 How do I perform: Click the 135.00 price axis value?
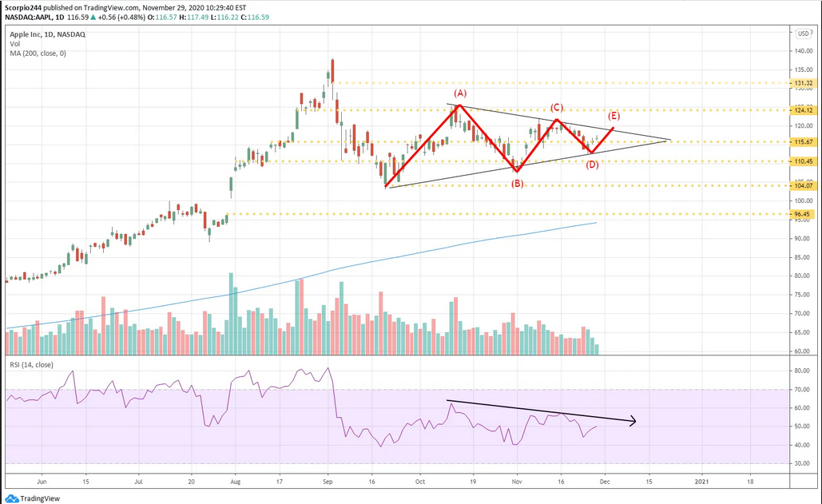[x=804, y=70]
